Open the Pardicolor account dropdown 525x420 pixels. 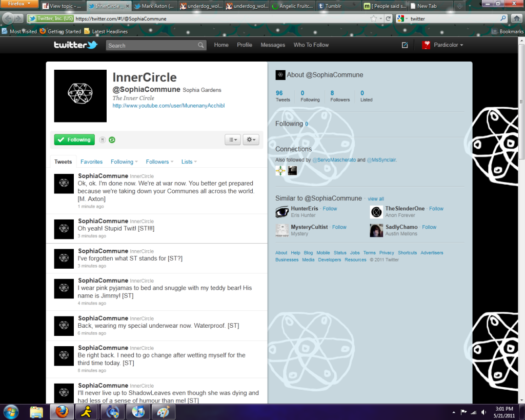442,45
